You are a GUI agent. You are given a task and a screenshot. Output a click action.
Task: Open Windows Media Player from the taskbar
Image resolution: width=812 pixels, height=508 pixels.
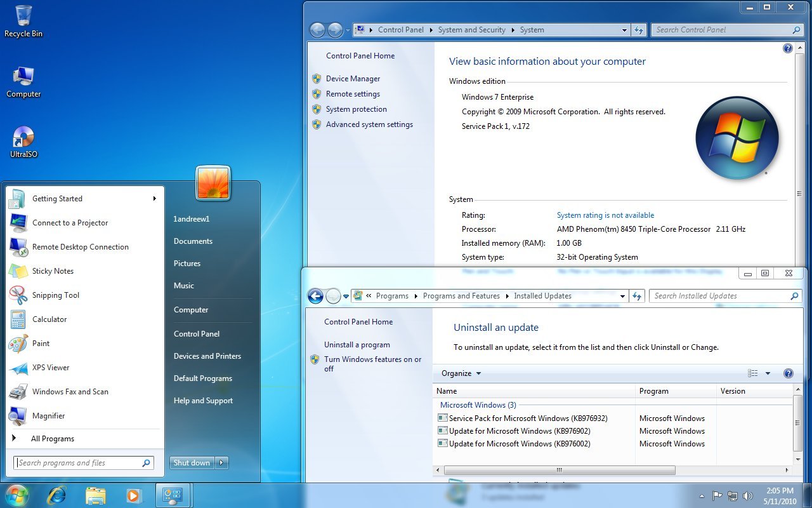(134, 495)
